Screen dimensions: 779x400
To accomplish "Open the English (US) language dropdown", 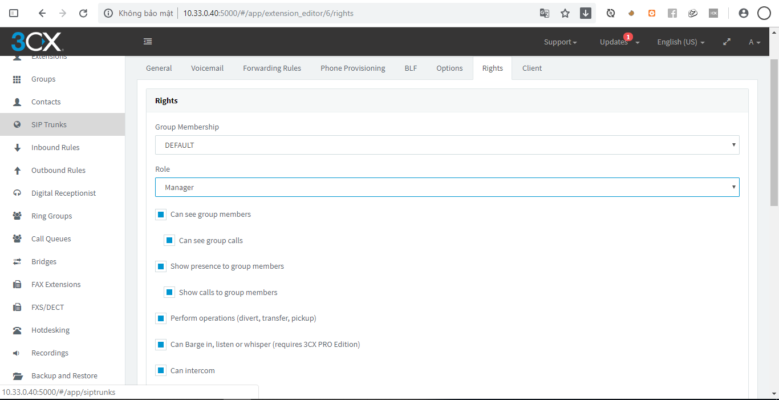I will coord(680,42).
